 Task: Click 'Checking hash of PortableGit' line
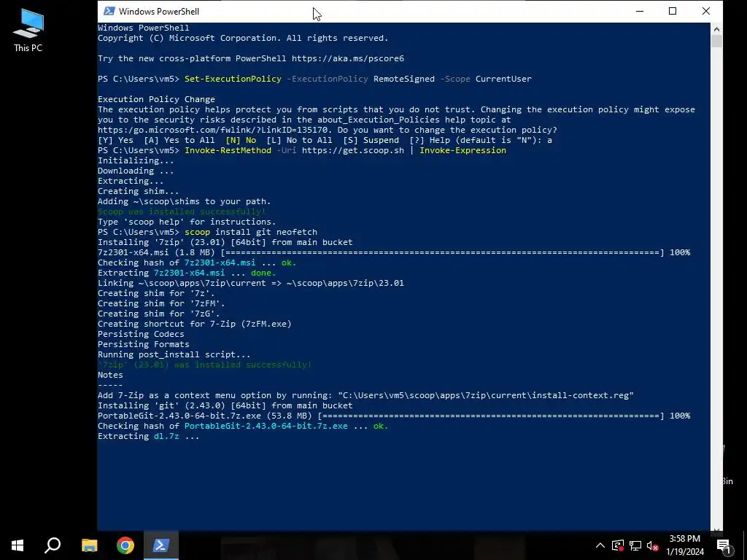tap(243, 426)
